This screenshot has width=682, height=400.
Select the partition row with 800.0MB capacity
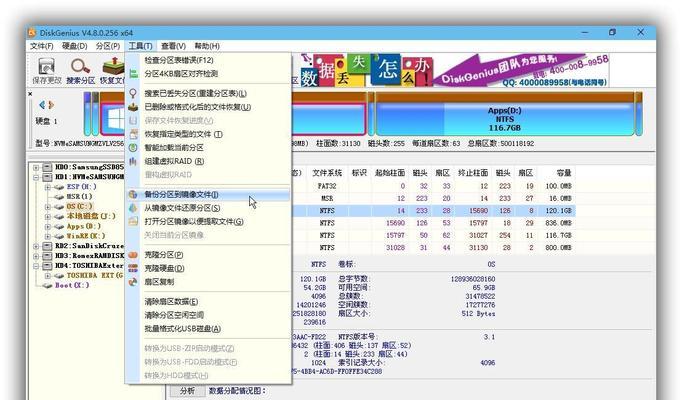(x=433, y=247)
